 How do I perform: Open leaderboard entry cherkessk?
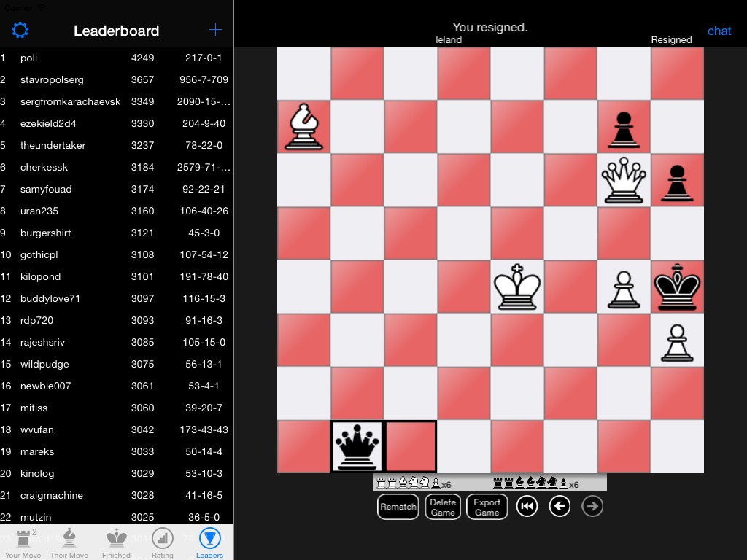(117, 167)
